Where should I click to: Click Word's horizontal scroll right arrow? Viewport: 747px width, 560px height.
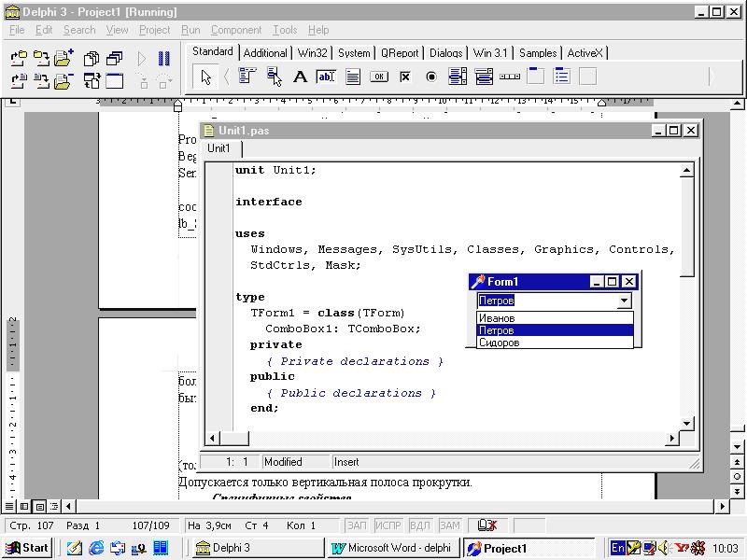[722, 506]
